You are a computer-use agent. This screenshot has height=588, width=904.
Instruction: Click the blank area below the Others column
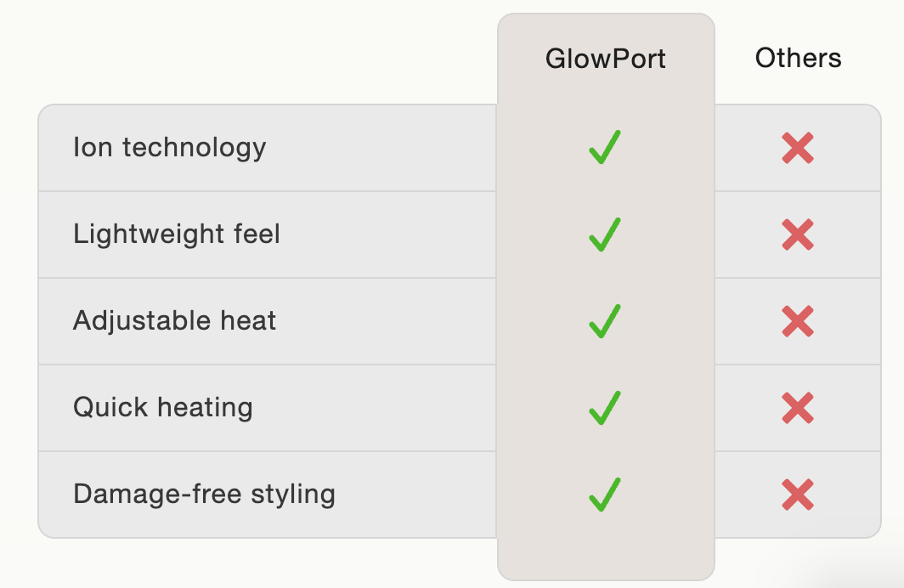pos(798,562)
